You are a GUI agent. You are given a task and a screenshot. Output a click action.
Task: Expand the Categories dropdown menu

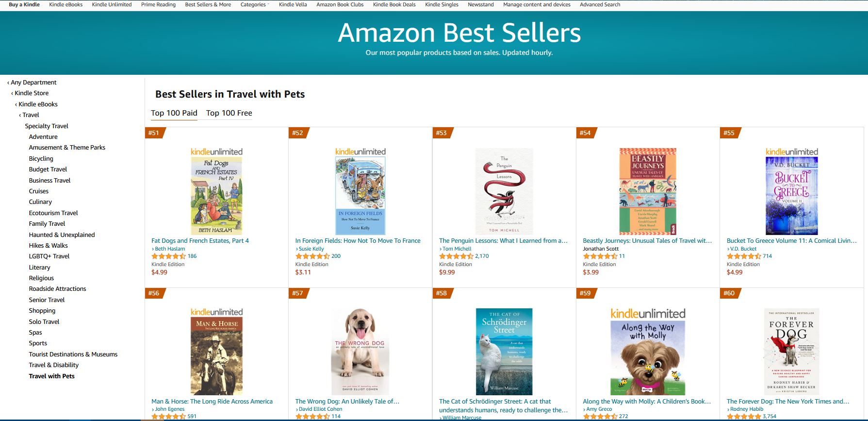(x=255, y=5)
